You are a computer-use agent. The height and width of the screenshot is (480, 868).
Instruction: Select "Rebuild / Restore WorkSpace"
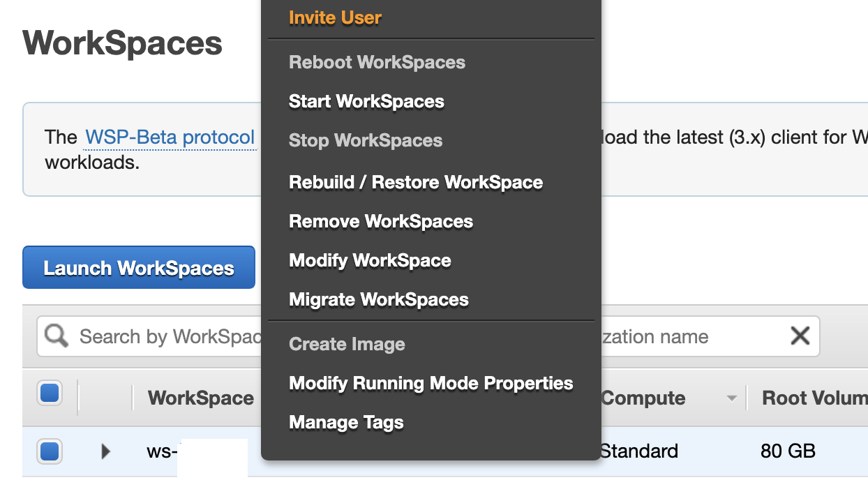[416, 182]
